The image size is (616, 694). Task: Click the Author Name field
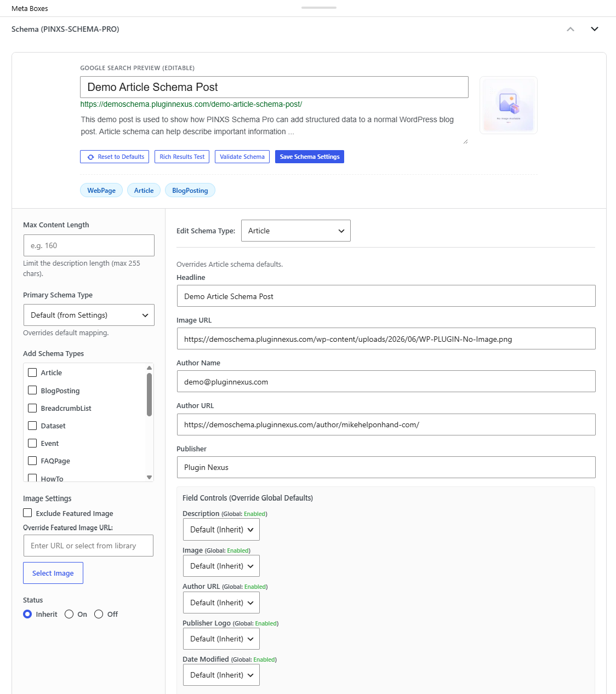386,381
